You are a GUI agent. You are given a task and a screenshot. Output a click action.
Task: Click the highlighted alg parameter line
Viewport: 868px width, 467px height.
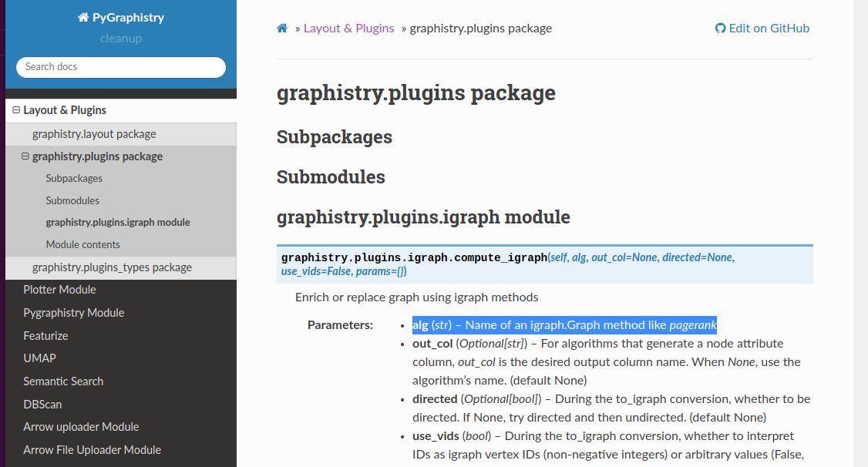click(564, 325)
